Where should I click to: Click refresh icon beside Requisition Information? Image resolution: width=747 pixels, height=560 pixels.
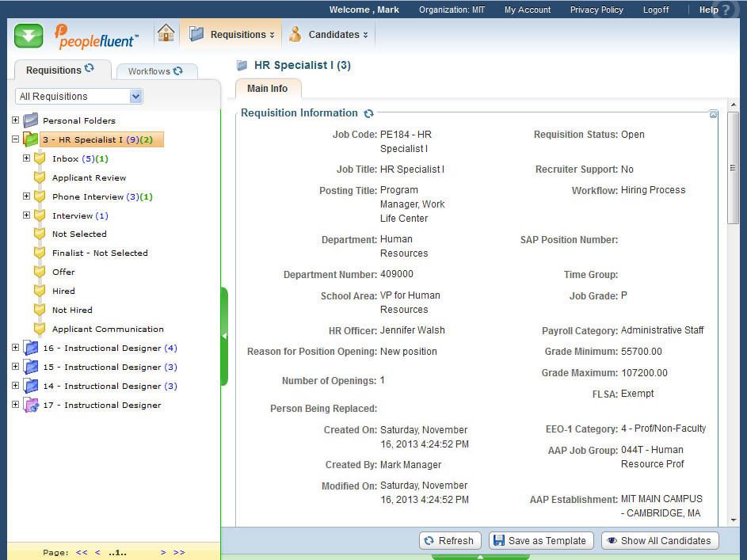[368, 114]
